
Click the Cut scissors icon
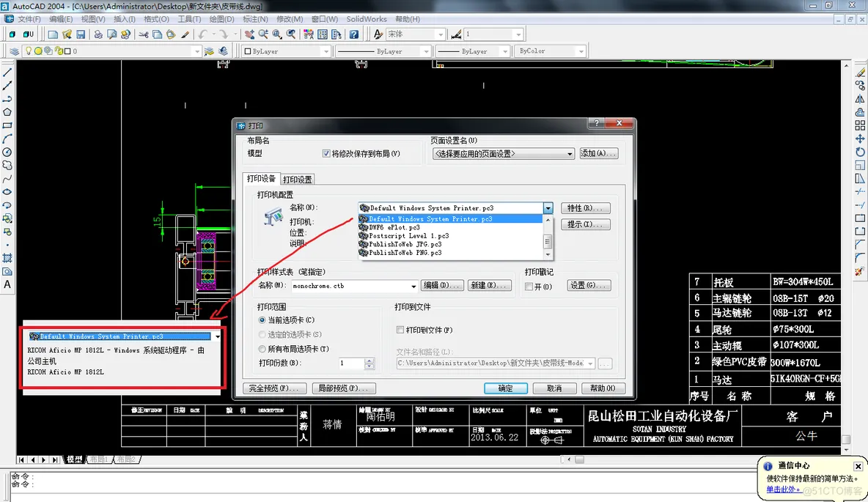click(x=144, y=34)
